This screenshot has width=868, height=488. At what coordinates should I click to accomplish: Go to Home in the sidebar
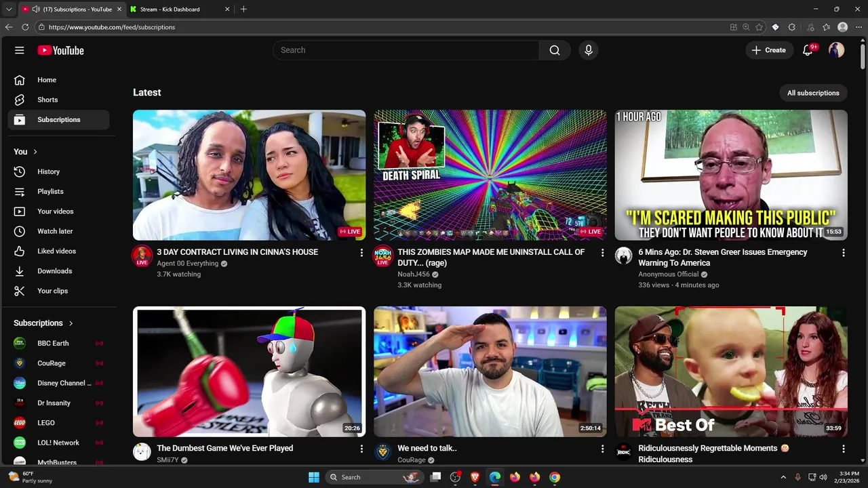click(x=58, y=80)
